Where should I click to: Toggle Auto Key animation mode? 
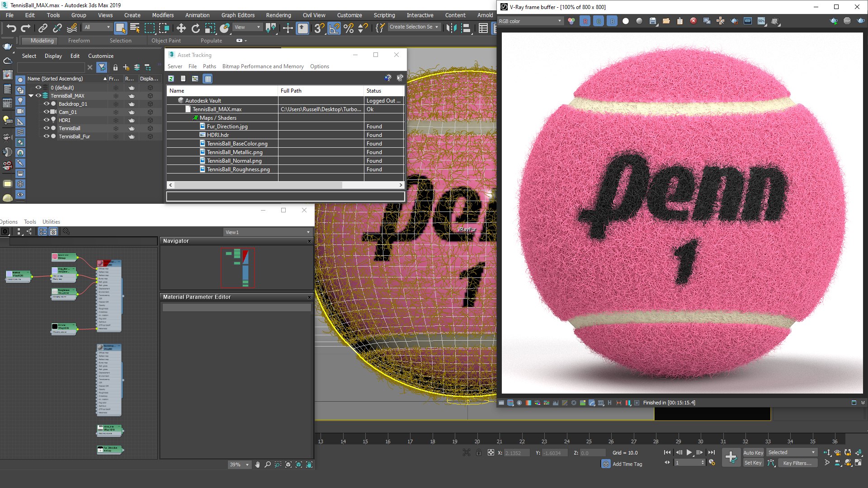(753, 452)
